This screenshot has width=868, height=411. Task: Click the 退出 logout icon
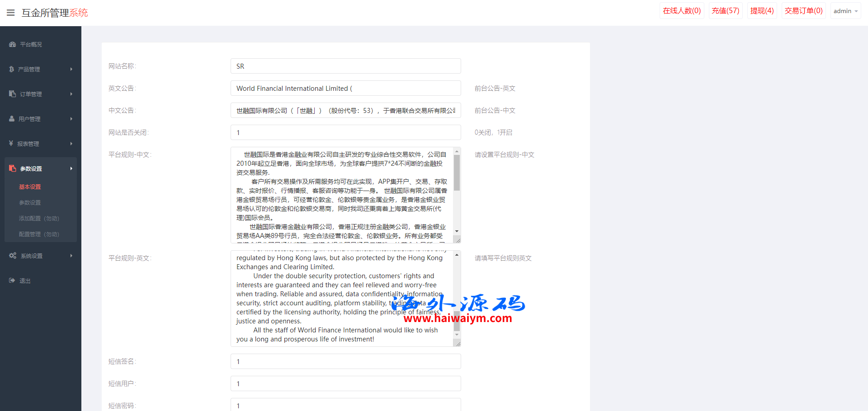(x=12, y=280)
